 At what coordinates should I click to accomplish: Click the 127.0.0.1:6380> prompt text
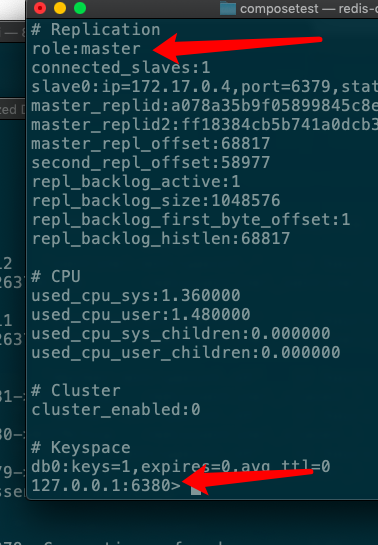tap(106, 485)
